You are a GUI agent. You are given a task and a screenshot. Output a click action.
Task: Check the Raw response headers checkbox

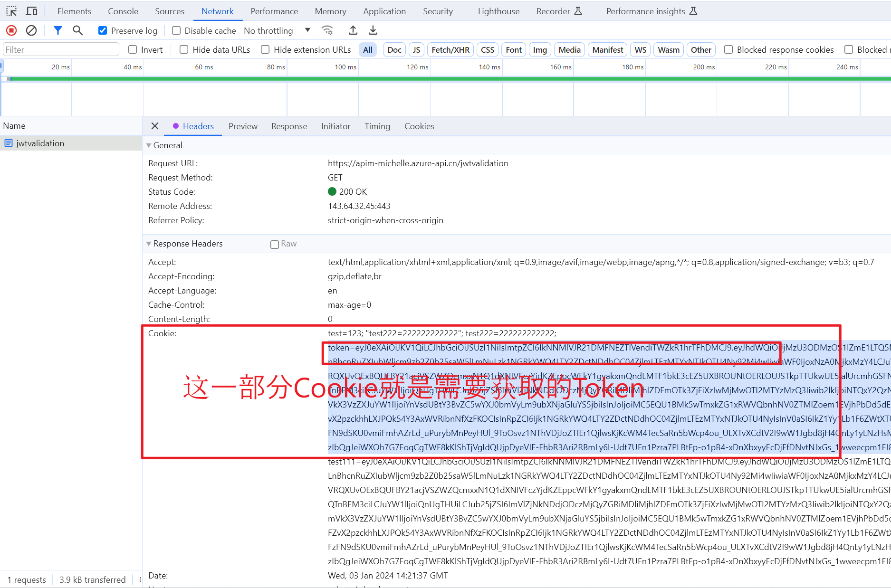point(275,244)
